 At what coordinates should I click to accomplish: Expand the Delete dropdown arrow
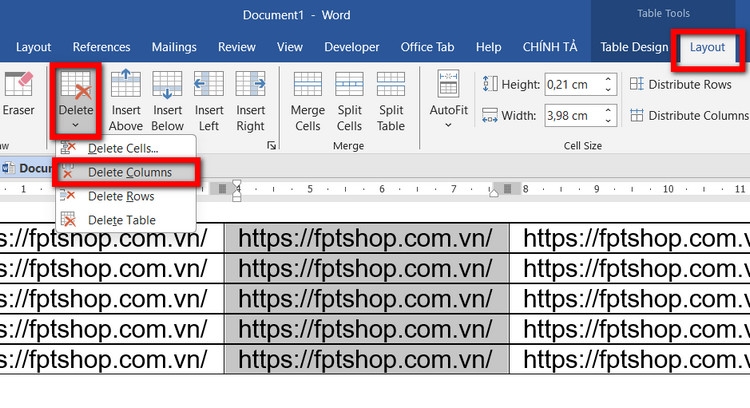(x=76, y=125)
